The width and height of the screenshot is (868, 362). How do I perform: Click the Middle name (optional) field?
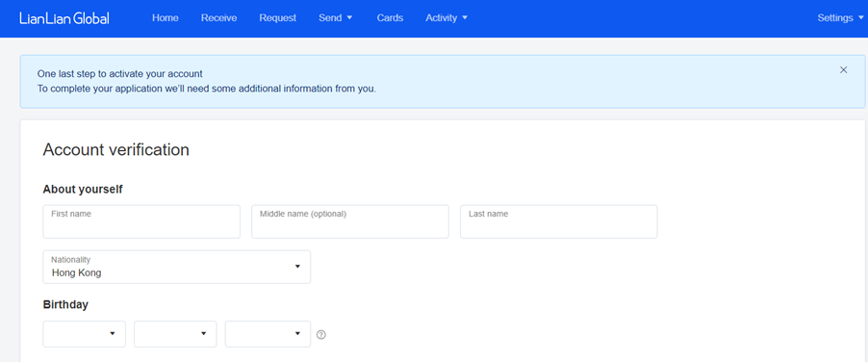pyautogui.click(x=350, y=221)
